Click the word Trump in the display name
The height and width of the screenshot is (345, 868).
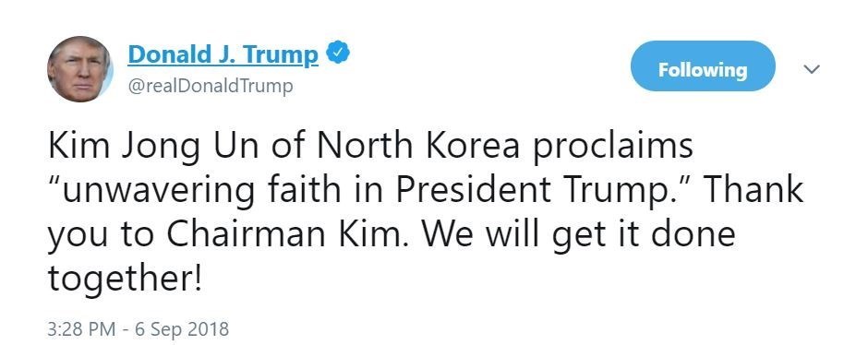click(x=282, y=55)
